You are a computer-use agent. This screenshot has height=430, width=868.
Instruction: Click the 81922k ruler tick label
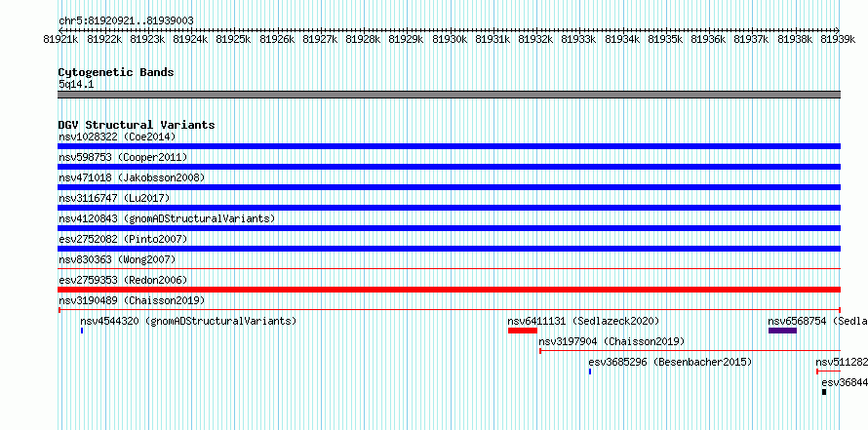(x=105, y=39)
